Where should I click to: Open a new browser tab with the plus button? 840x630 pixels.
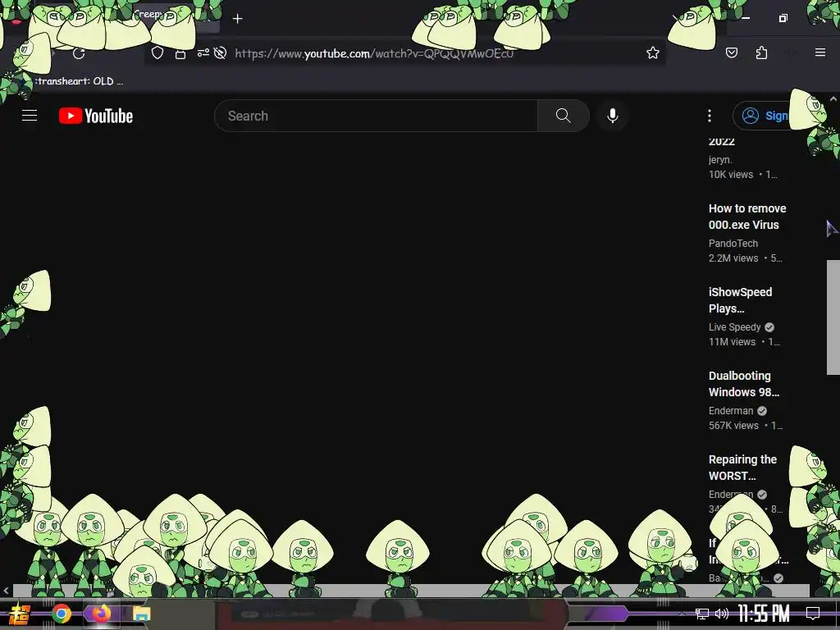[238, 19]
